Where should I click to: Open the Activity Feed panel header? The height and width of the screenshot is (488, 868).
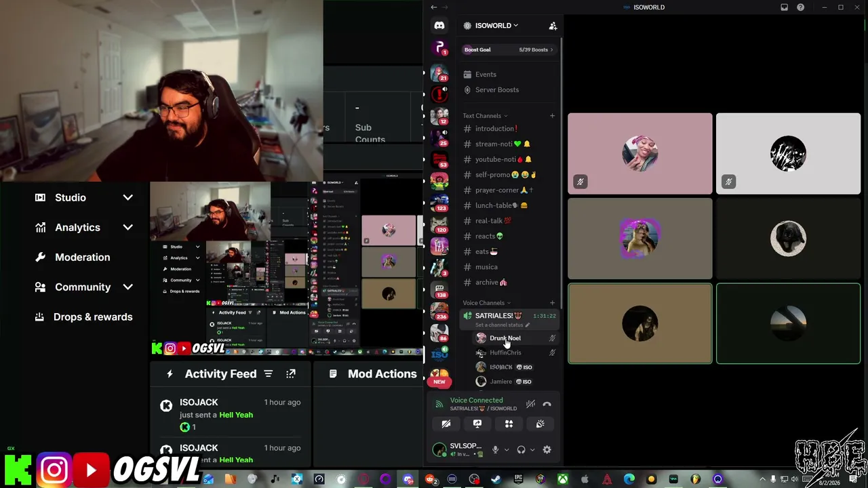pos(220,374)
